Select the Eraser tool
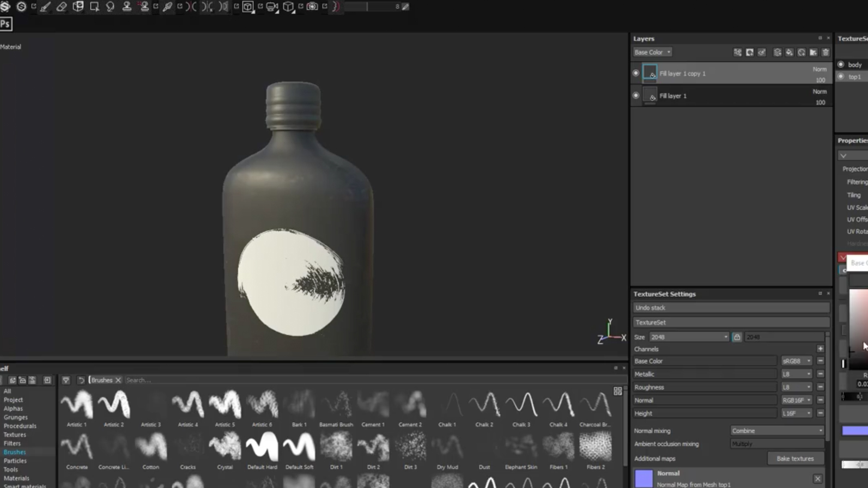This screenshot has width=868, height=488. pyautogui.click(x=62, y=7)
